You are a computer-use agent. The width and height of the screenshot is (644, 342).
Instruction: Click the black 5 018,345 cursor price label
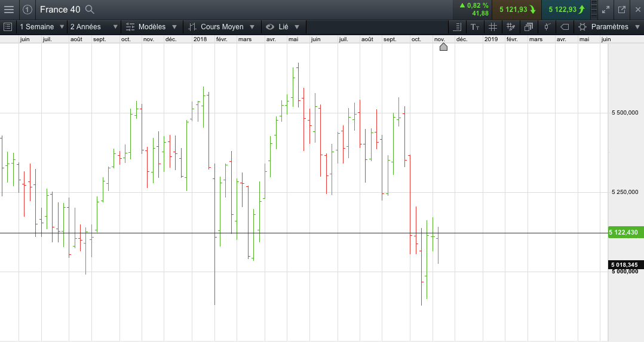pos(626,265)
